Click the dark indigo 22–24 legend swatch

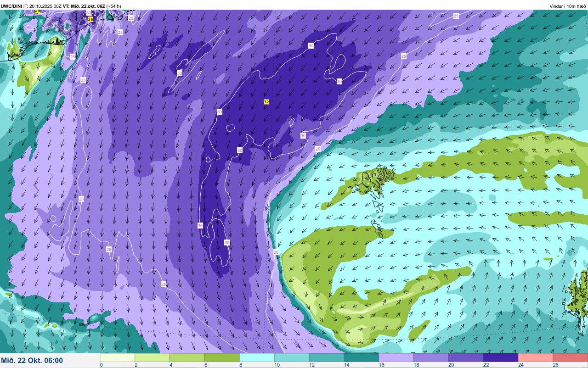tap(501, 357)
